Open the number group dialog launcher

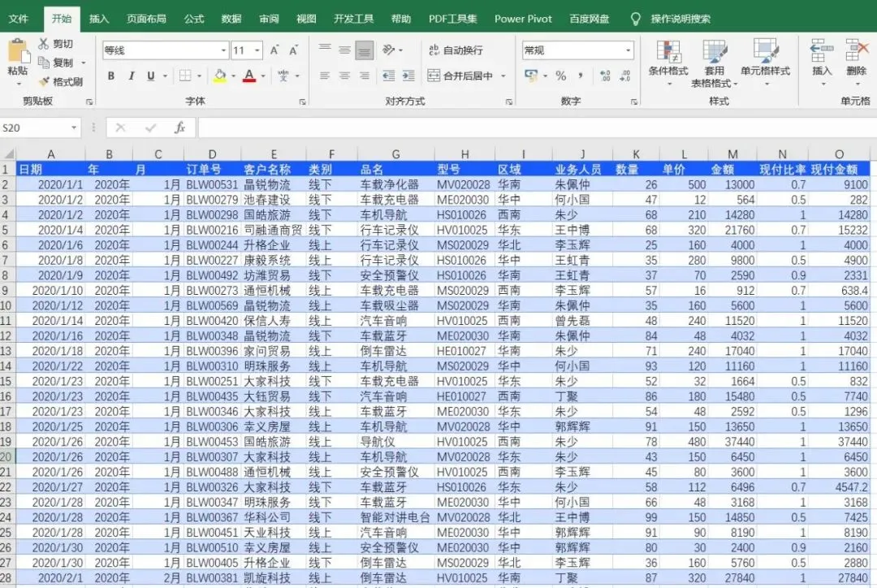633,102
